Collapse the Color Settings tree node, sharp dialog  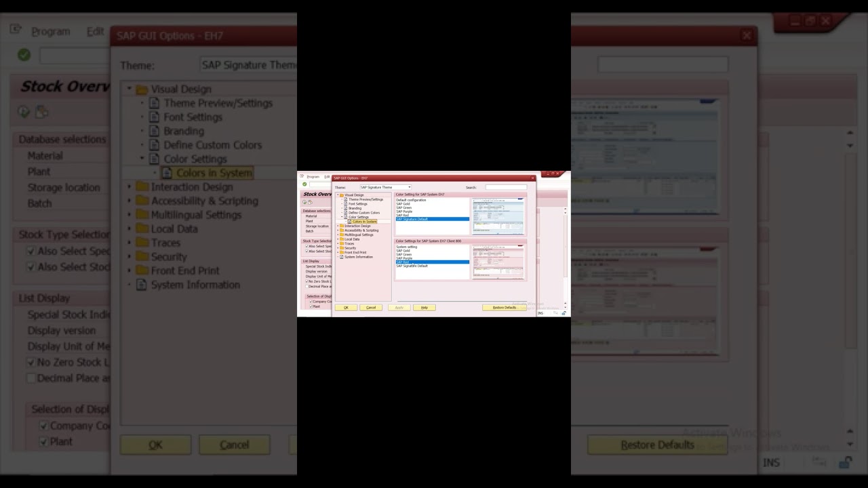pyautogui.click(x=342, y=217)
